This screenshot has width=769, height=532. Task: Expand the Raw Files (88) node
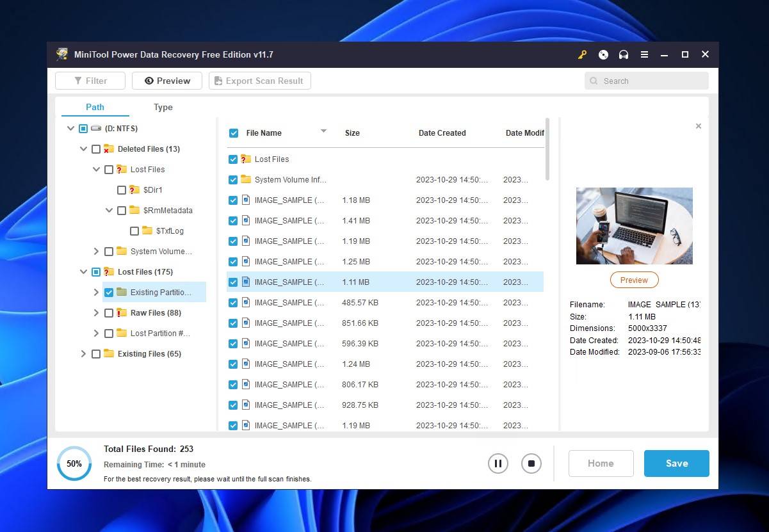96,313
